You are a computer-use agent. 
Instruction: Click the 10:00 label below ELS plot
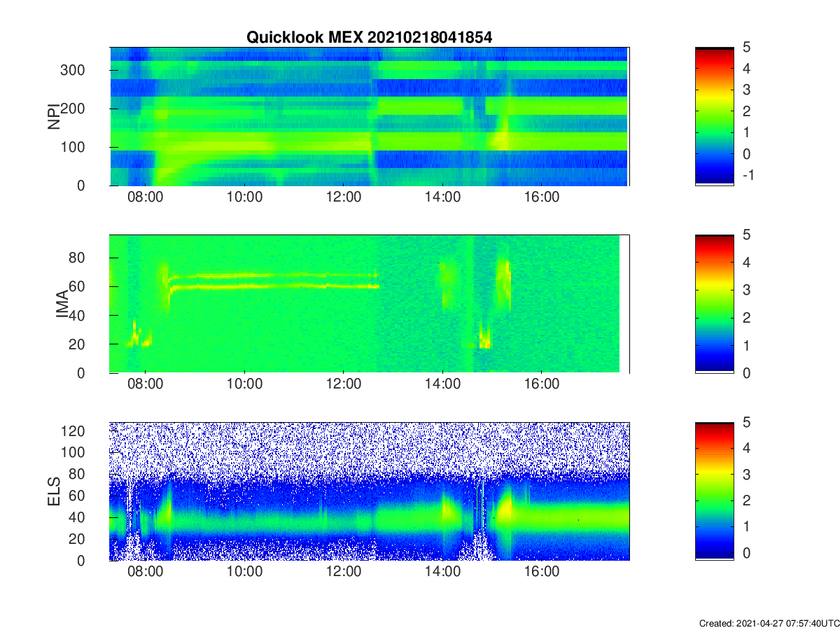pyautogui.click(x=244, y=572)
